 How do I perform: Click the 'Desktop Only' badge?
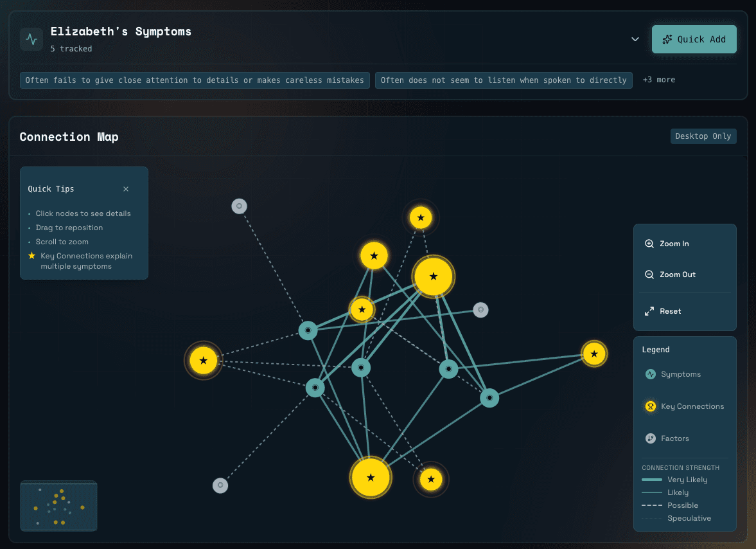pos(703,136)
